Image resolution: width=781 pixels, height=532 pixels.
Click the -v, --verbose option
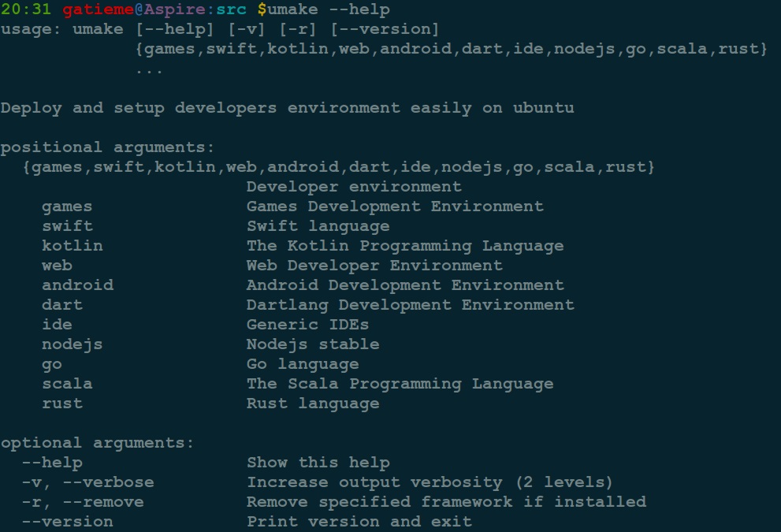pyautogui.click(x=87, y=482)
